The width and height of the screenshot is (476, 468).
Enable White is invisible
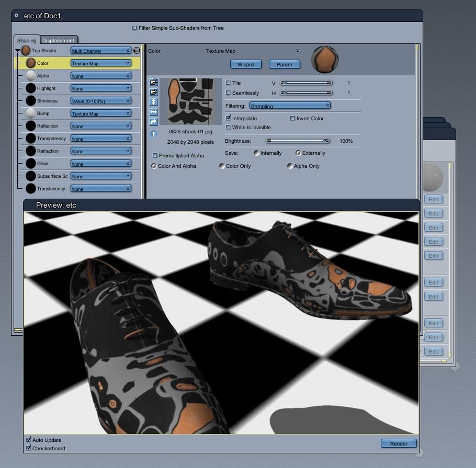[x=228, y=127]
